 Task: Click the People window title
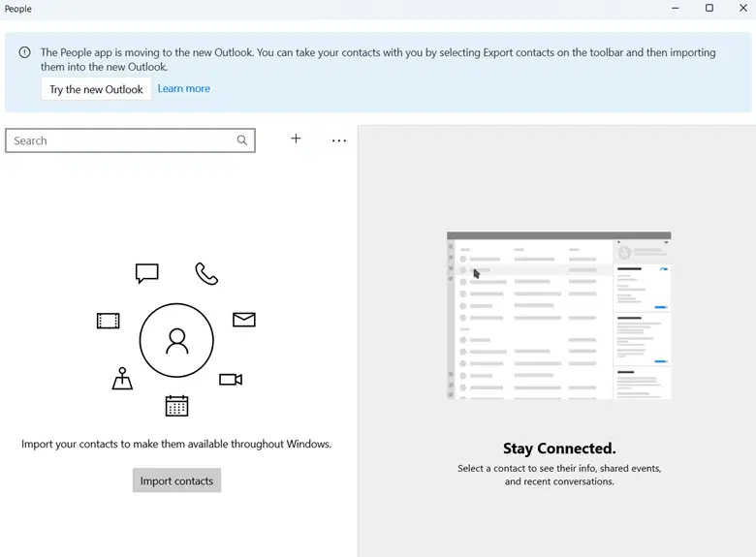click(18, 9)
